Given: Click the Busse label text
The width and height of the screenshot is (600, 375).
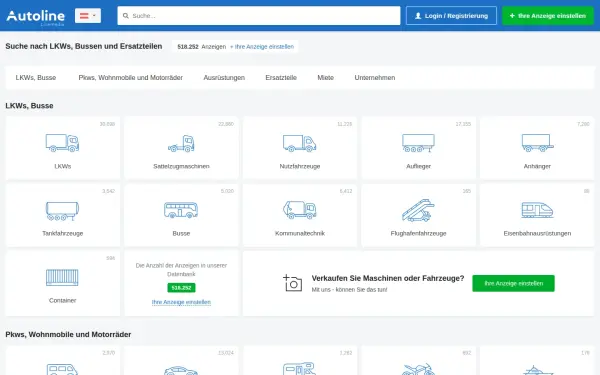Looking at the screenshot, I should (181, 233).
